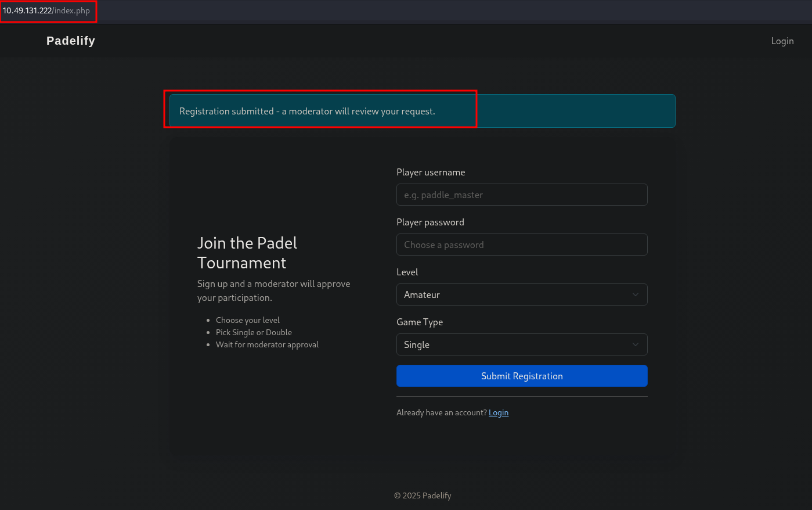Click the "Wait for moderator approval" bullet item
812x510 pixels.
267,344
